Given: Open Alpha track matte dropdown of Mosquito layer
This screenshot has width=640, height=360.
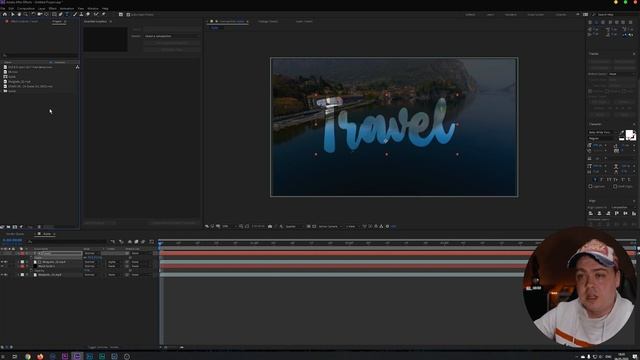Looking at the screenshot, I should 114,262.
